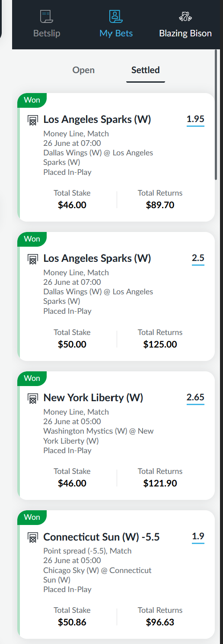This screenshot has height=644, width=223.
Task: Click the Won badge on the first Sparks bet
Action: point(32,100)
